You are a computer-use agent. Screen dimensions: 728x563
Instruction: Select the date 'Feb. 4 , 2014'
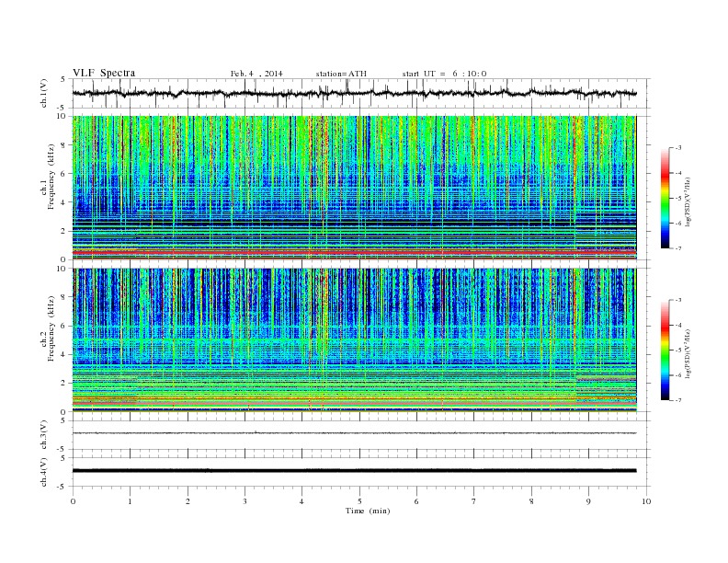(256, 74)
